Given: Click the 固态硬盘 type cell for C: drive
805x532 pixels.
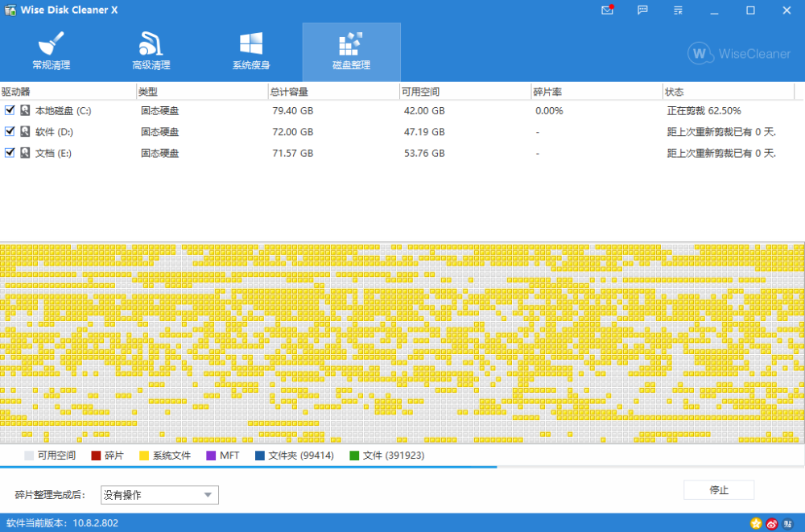Looking at the screenshot, I should [160, 111].
